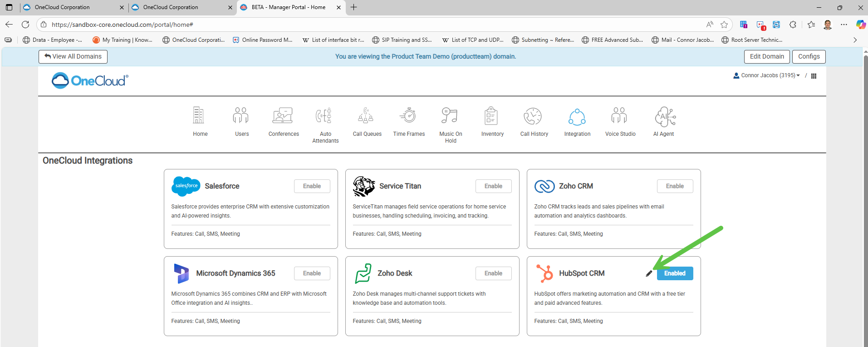Screen dimensions: 868x347
Task: Open the Call Queues section icon
Action: (x=367, y=116)
